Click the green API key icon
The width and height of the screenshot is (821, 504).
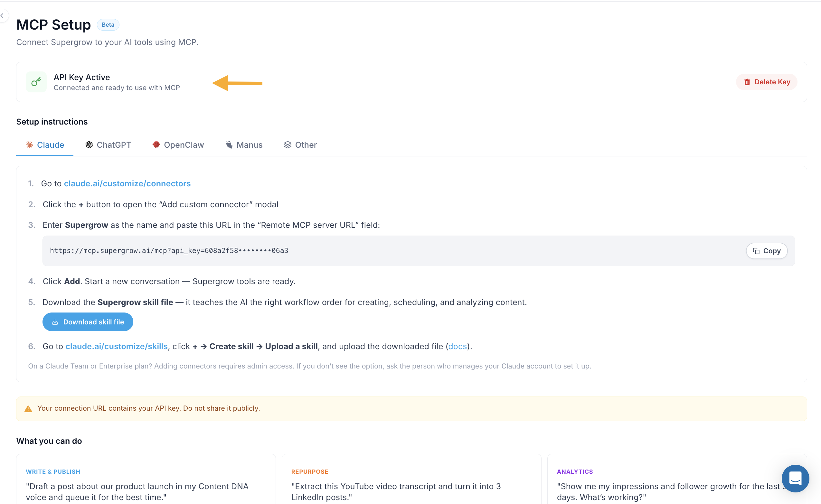point(36,82)
